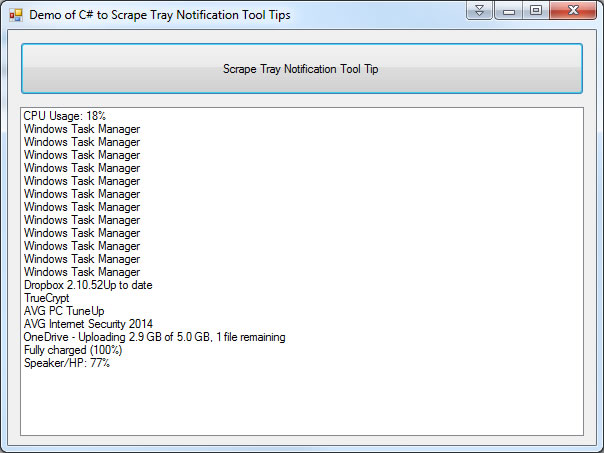The image size is (604, 453).
Task: Close the demo window
Action: [573, 10]
